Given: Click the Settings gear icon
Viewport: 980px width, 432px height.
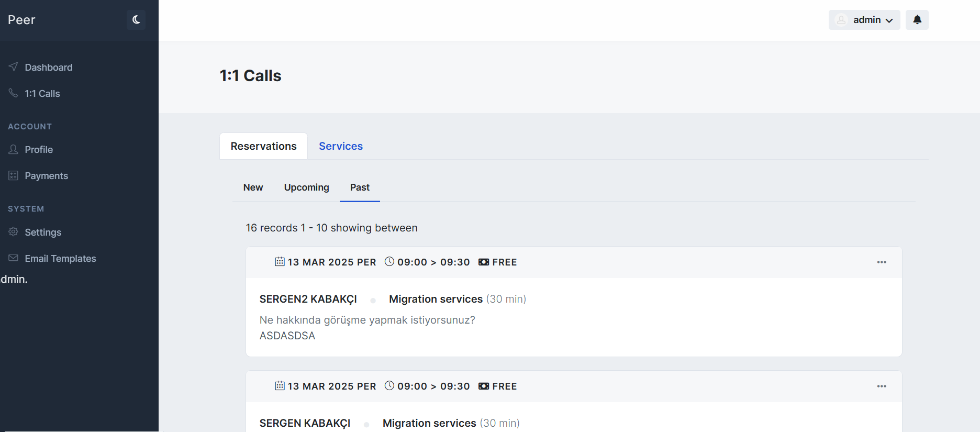Looking at the screenshot, I should (14, 232).
